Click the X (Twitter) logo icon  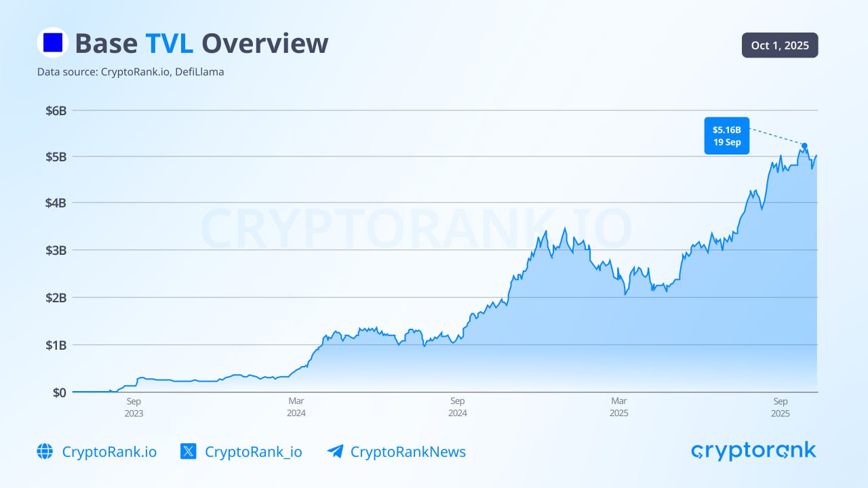click(189, 451)
